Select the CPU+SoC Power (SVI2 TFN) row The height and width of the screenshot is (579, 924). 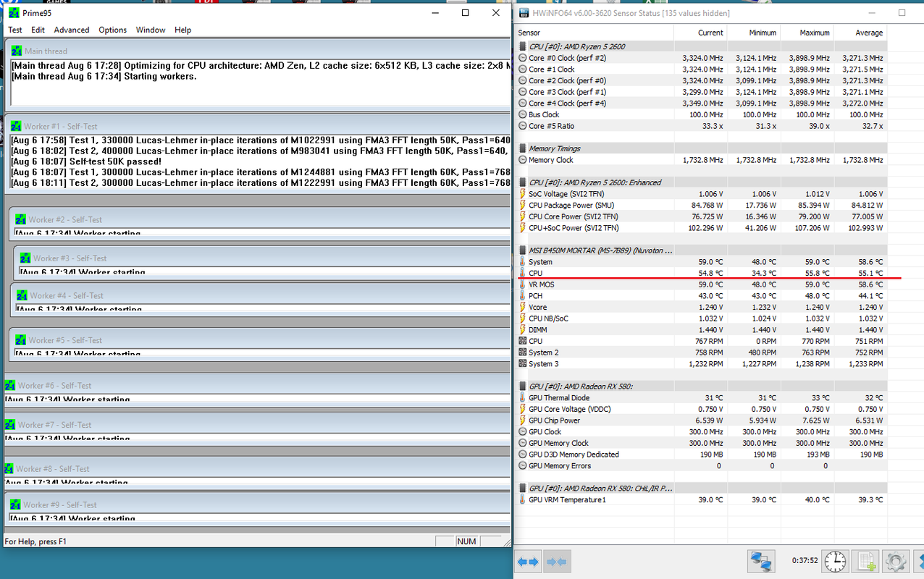[701, 228]
